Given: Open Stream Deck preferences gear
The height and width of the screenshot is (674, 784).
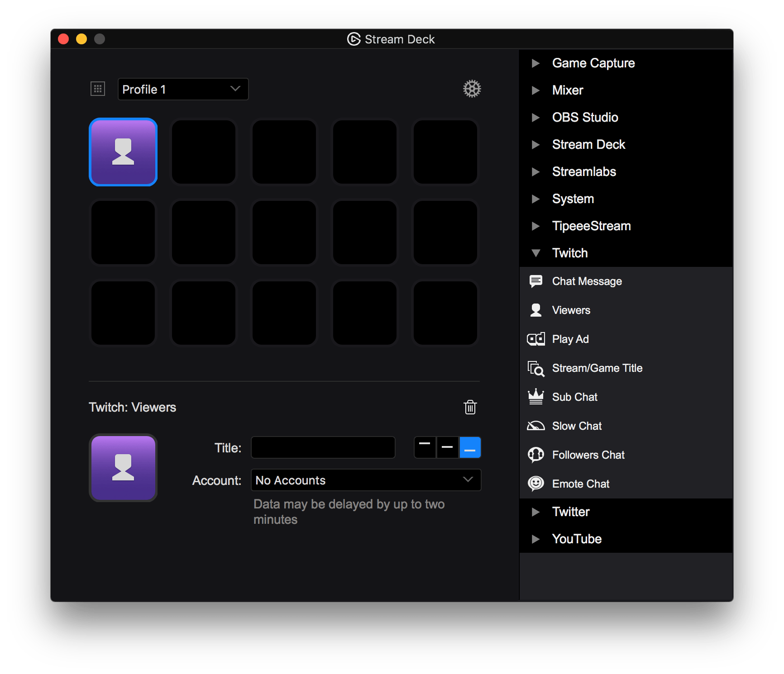Looking at the screenshot, I should click(472, 89).
